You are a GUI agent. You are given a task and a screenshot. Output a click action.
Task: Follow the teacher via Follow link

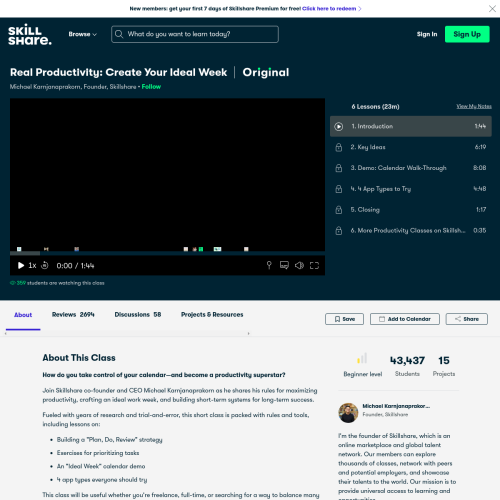tap(151, 87)
